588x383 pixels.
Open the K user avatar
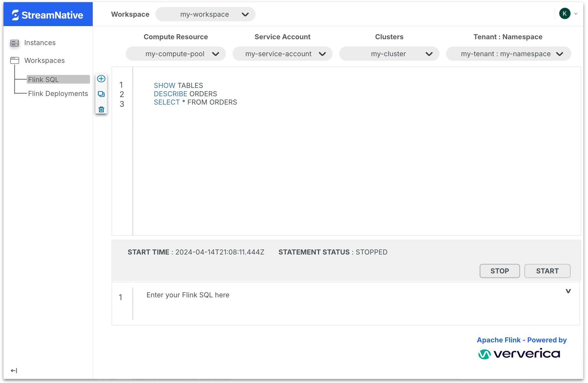coord(565,13)
